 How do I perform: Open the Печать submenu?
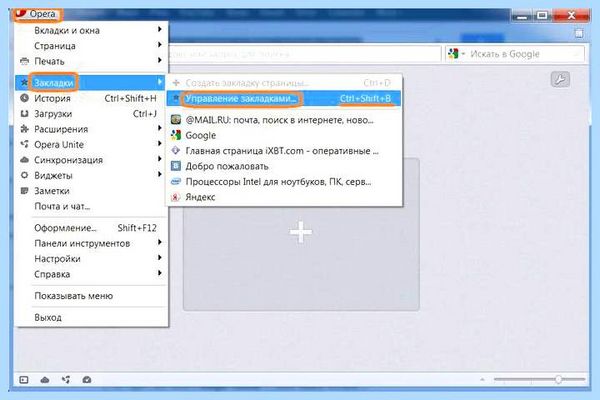click(91, 61)
